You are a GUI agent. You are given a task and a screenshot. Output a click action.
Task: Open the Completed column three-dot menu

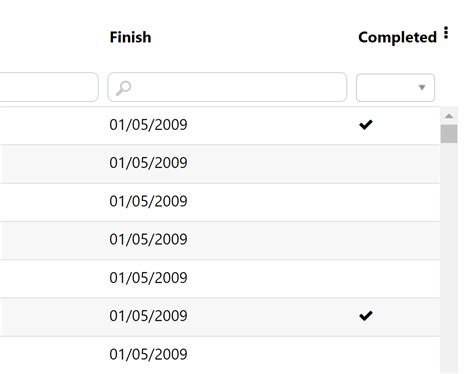pos(446,33)
